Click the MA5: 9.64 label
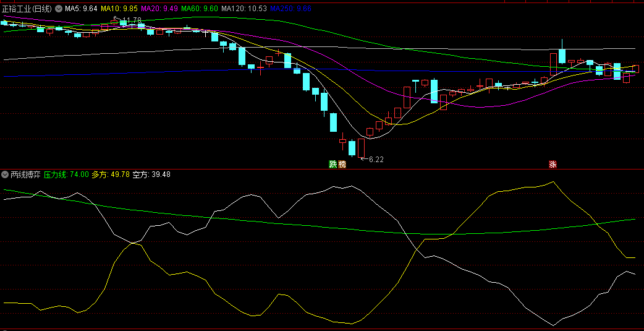644x331 pixels. pyautogui.click(x=82, y=8)
